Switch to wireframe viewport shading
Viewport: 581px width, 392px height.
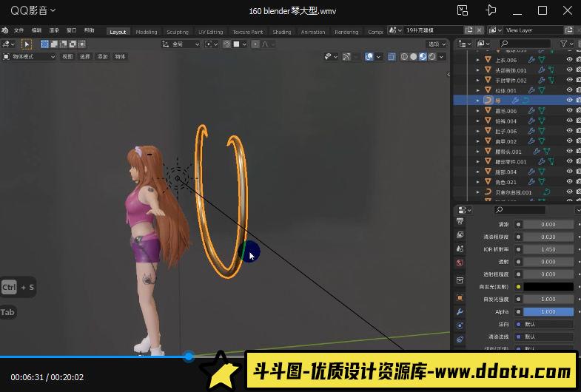pyautogui.click(x=404, y=57)
